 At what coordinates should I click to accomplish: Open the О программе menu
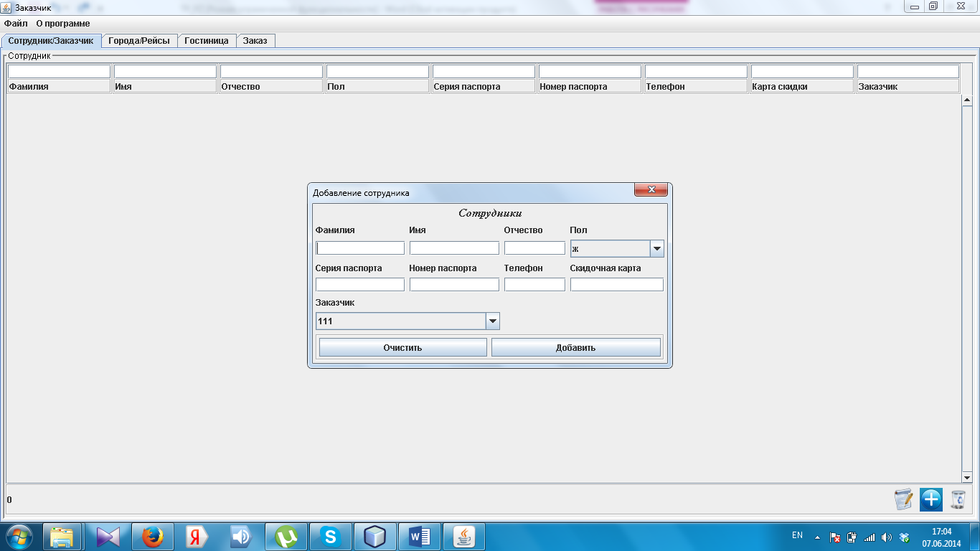[63, 24]
